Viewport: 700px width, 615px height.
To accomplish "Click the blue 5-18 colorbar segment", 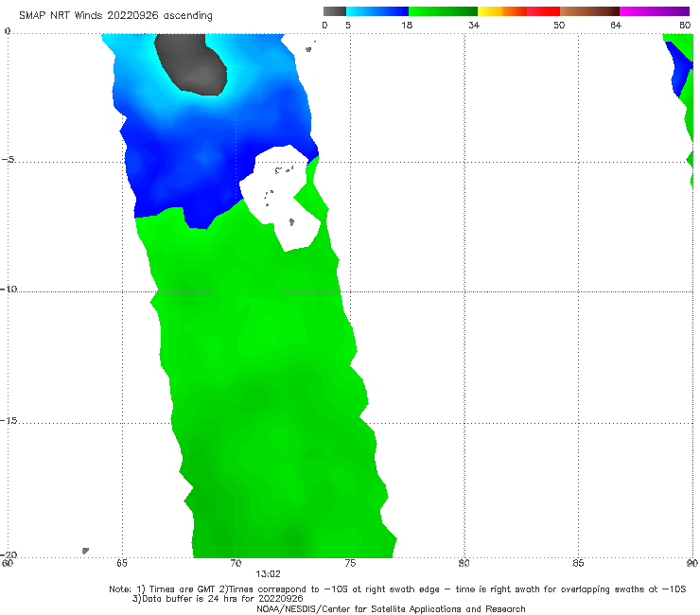I will tap(377, 11).
